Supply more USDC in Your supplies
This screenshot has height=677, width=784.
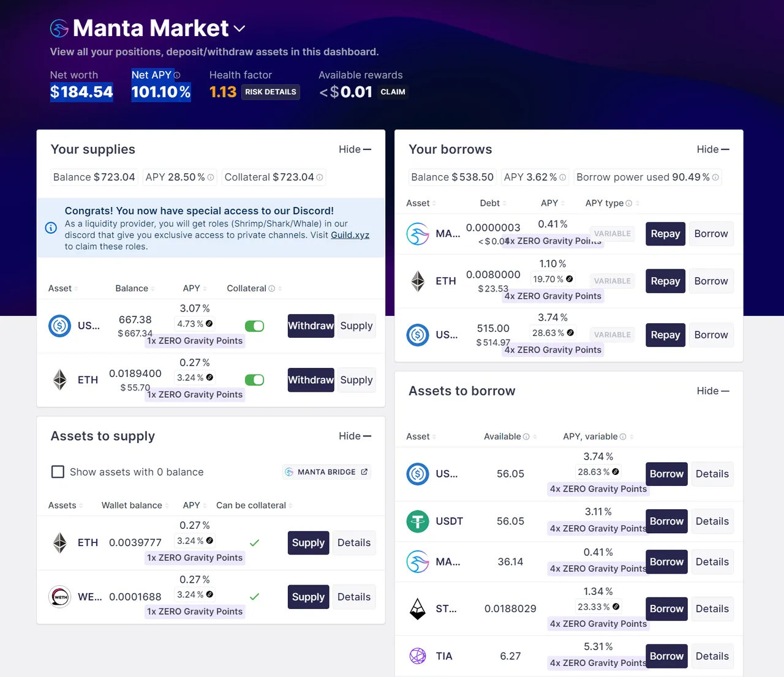(x=356, y=326)
